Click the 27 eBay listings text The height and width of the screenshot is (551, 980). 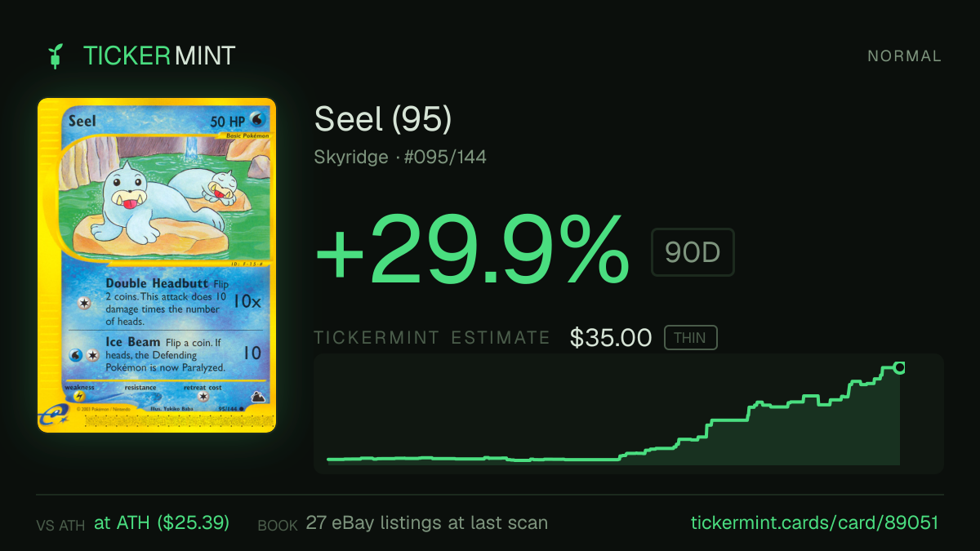(426, 522)
